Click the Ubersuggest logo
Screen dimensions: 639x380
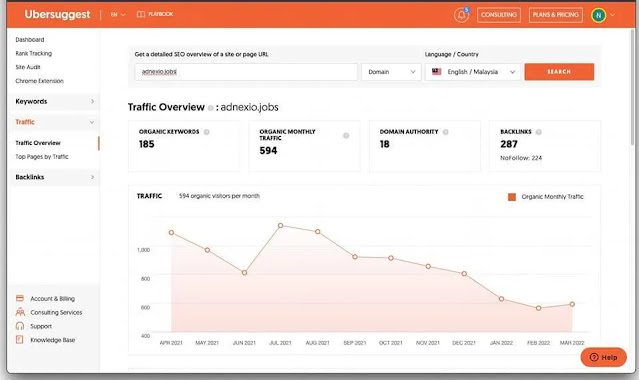click(x=57, y=14)
